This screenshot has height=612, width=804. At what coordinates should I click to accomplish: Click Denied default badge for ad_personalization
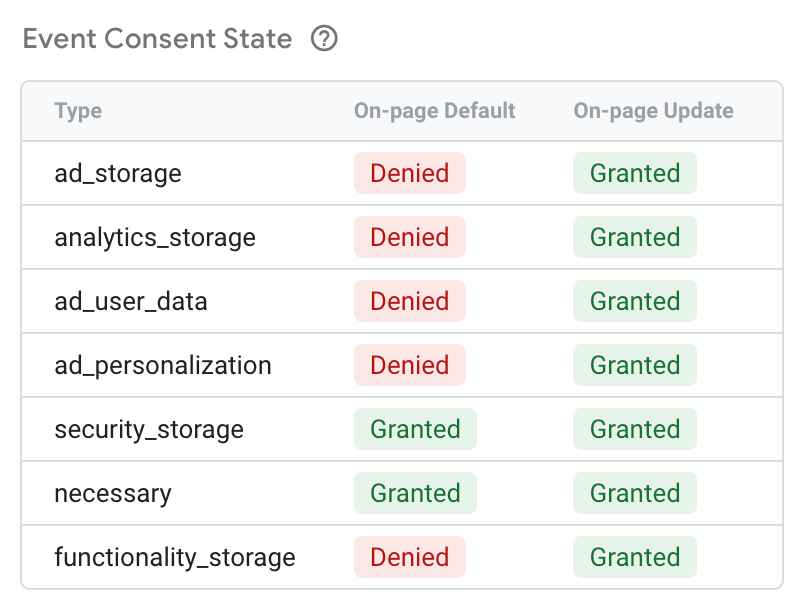(410, 365)
